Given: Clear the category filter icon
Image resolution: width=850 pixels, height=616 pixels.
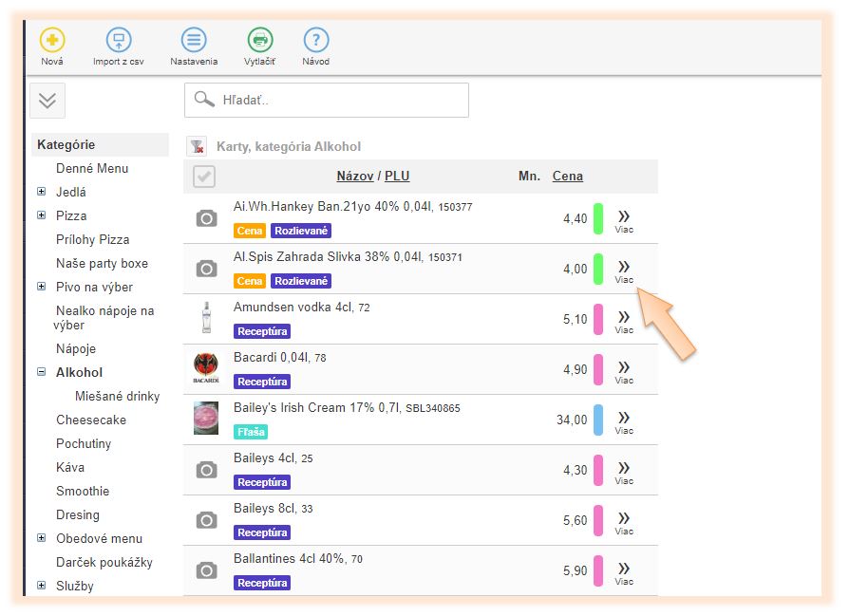Looking at the screenshot, I should coord(197,146).
